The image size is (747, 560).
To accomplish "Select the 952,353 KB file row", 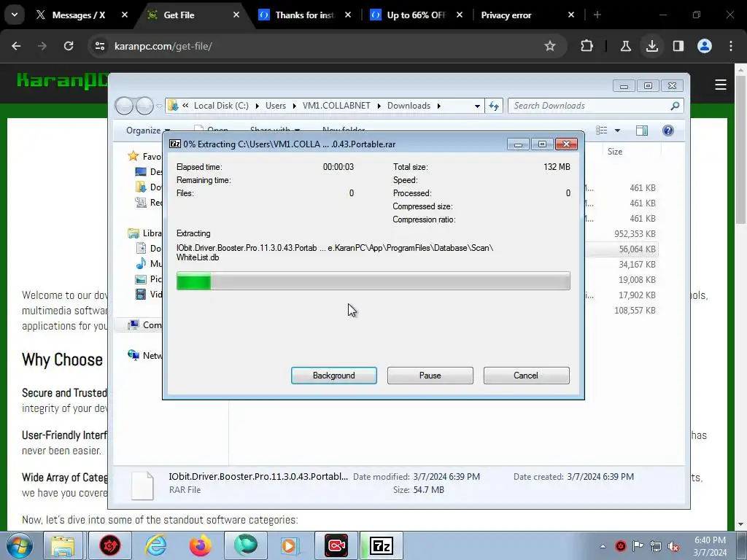I will coord(622,234).
